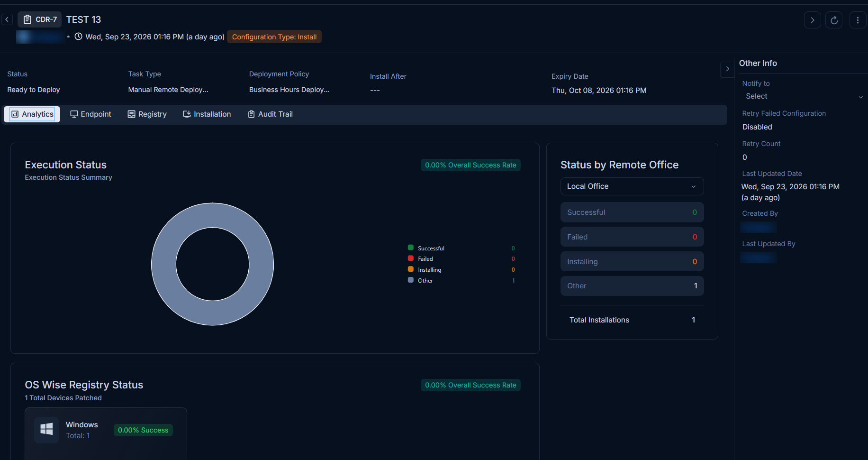Collapse the Other Info side panel
Image resolution: width=868 pixels, height=460 pixels.
(727, 69)
